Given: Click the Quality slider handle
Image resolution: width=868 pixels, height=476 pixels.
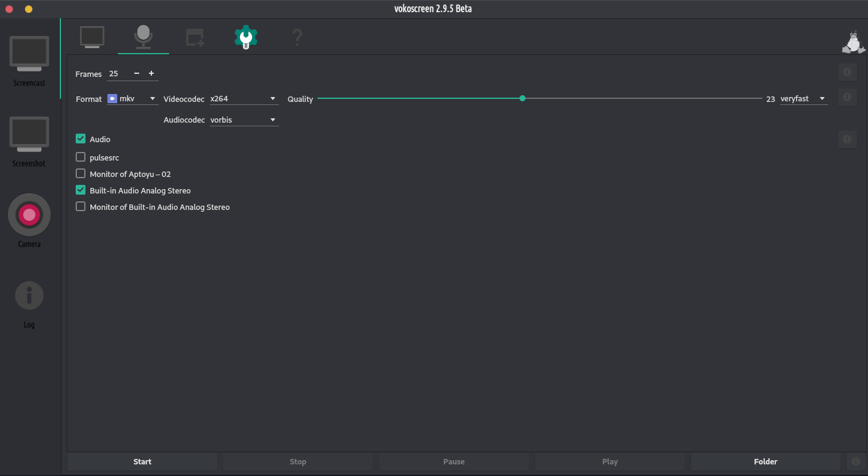Looking at the screenshot, I should coord(523,98).
